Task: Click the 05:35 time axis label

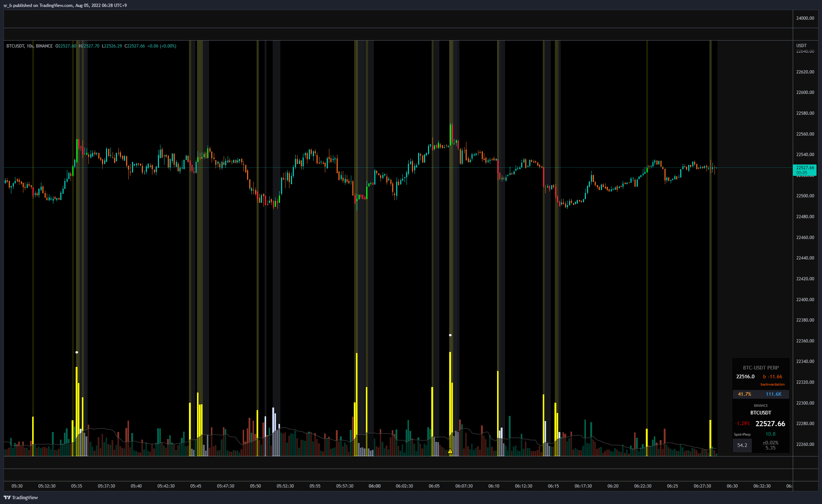Action: pos(77,486)
